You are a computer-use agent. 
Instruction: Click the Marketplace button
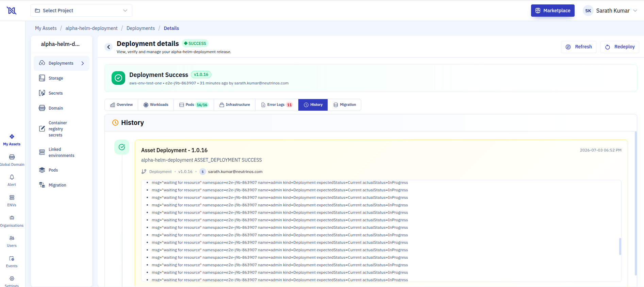(552, 11)
